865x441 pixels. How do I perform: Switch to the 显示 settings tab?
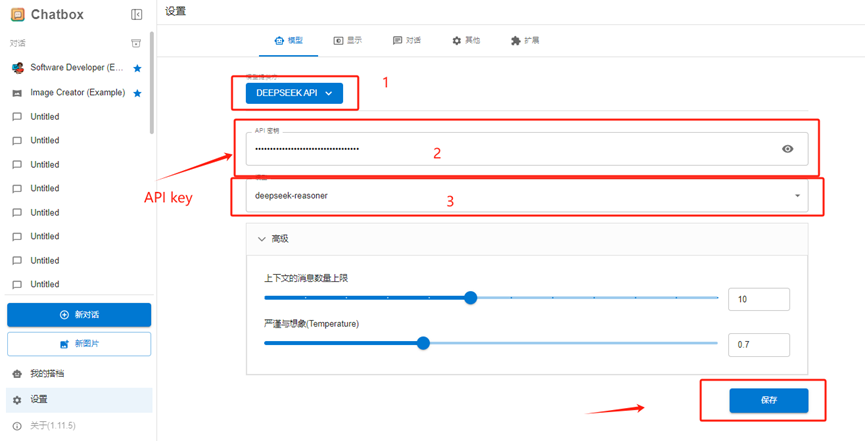(348, 40)
